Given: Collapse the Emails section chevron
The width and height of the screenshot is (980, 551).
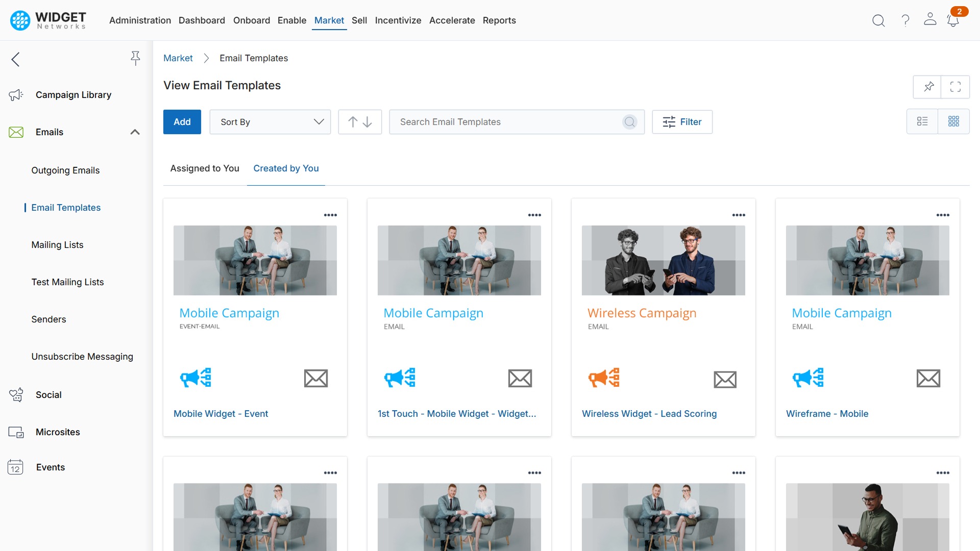Looking at the screenshot, I should click(x=135, y=132).
